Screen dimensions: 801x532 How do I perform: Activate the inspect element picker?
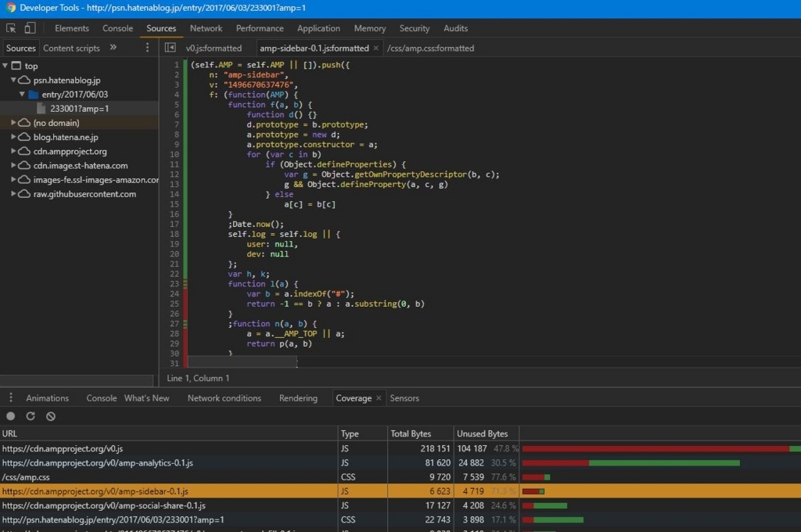(x=11, y=28)
